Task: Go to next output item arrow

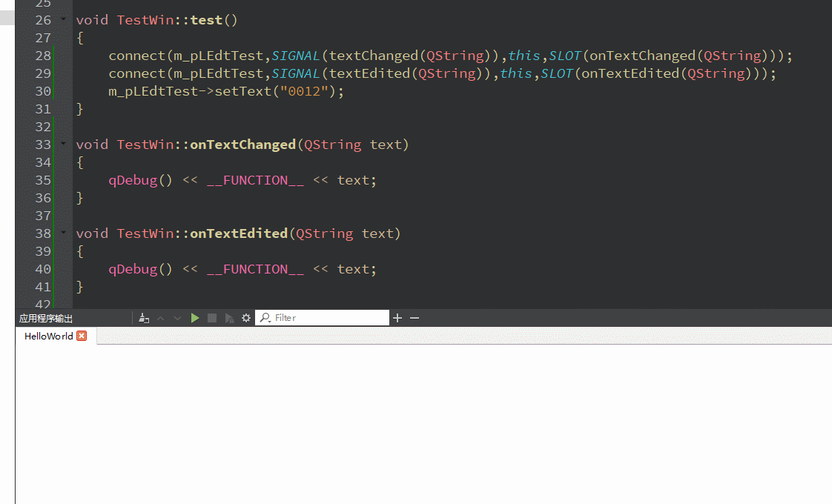Action: 177,318
